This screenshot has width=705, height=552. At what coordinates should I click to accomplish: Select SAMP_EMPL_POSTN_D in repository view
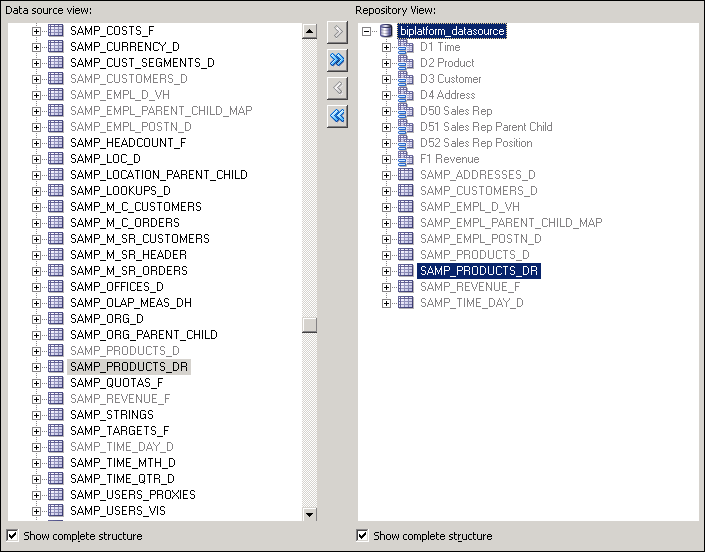pos(481,239)
